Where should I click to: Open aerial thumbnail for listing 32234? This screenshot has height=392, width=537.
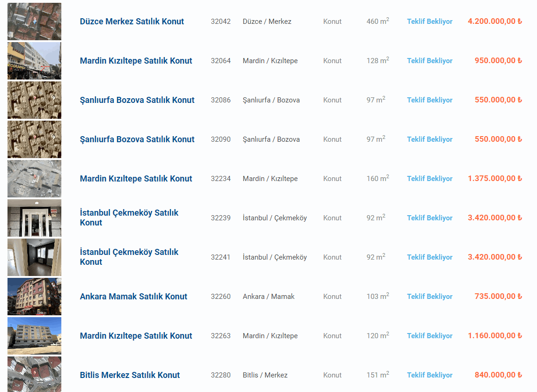coord(34,179)
